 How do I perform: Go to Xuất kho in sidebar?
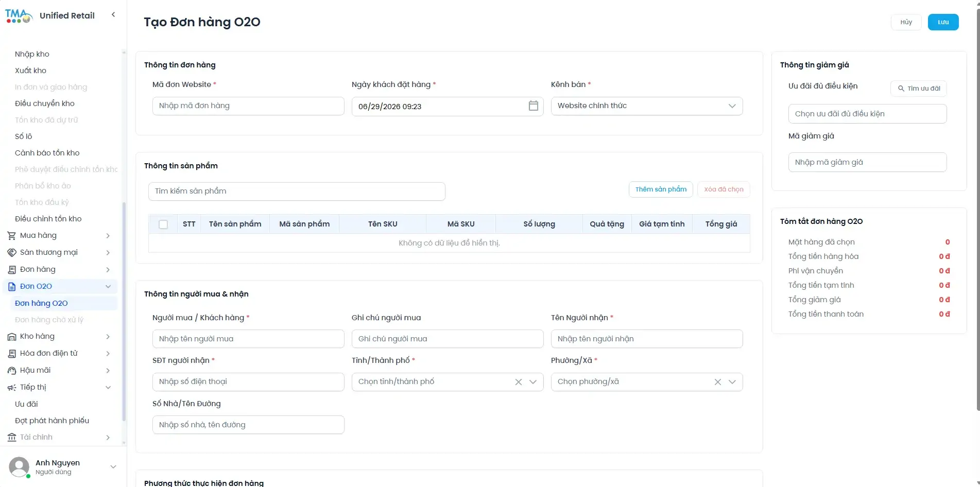[x=30, y=71]
